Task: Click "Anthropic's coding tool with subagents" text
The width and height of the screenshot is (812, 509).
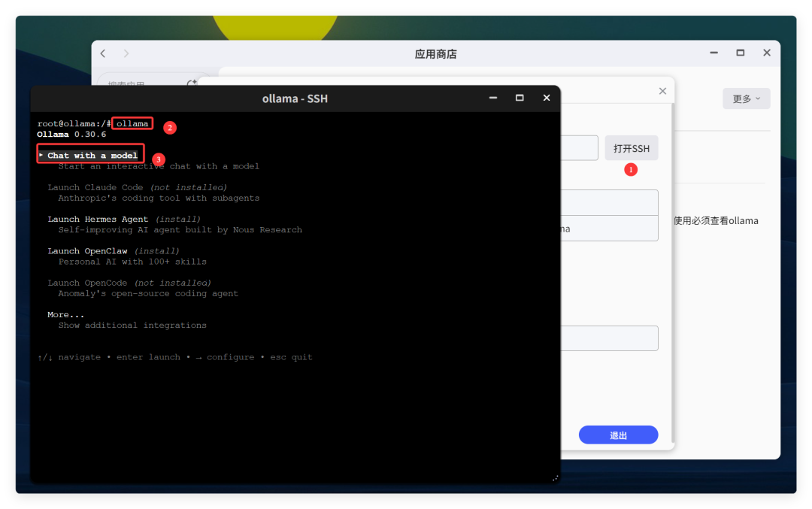Action: point(159,198)
